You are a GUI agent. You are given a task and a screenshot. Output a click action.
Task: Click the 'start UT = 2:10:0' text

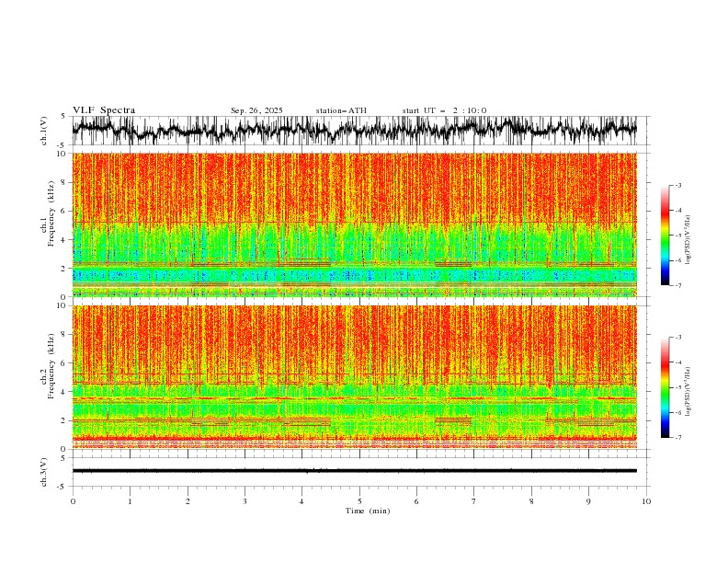point(444,110)
